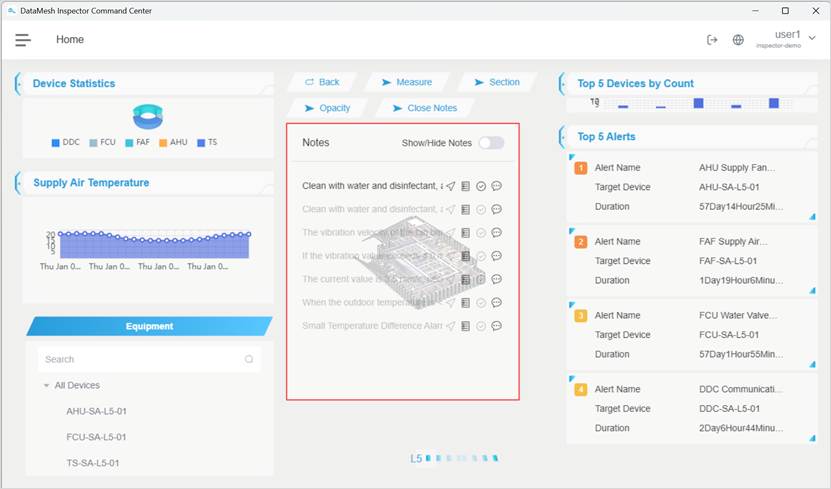
Task: Click locate arrow icon on first note
Action: coord(451,186)
